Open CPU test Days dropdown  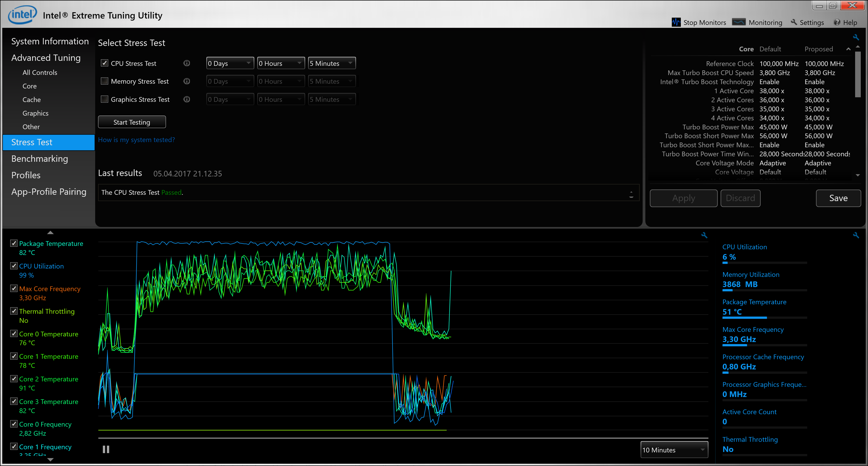[x=230, y=63]
